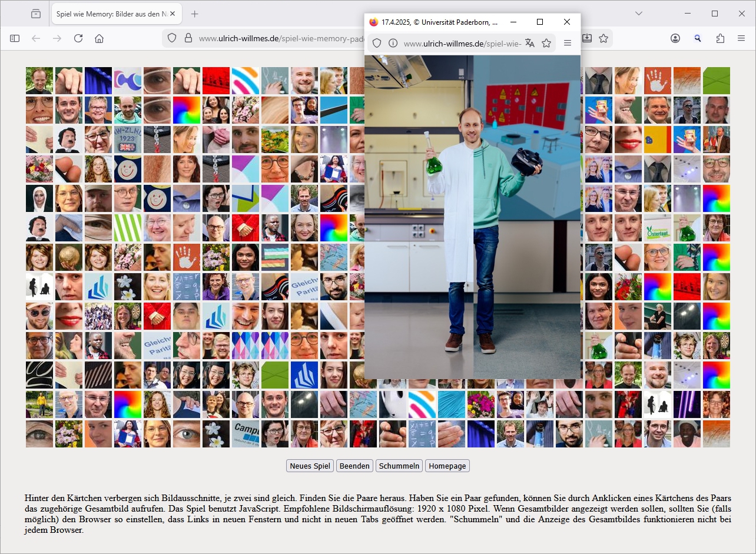Open the Firefox account icon
Viewport: 756px width, 554px height.
pos(675,38)
